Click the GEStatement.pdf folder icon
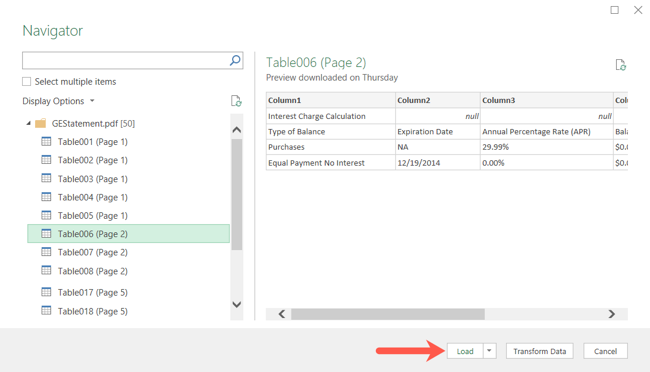 click(41, 123)
